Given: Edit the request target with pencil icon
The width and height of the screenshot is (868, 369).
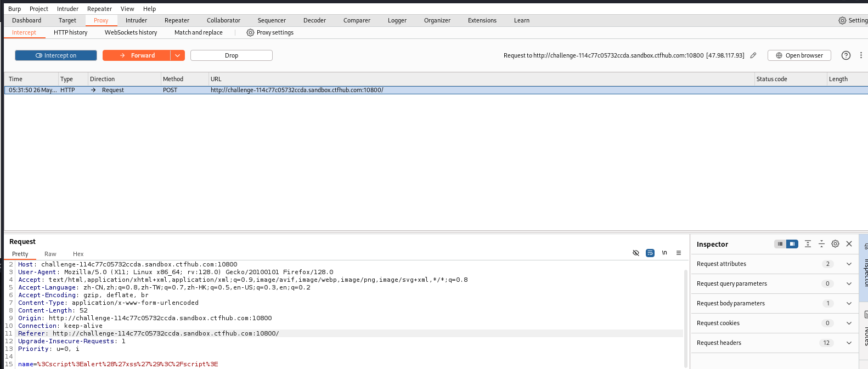Looking at the screenshot, I should point(753,55).
